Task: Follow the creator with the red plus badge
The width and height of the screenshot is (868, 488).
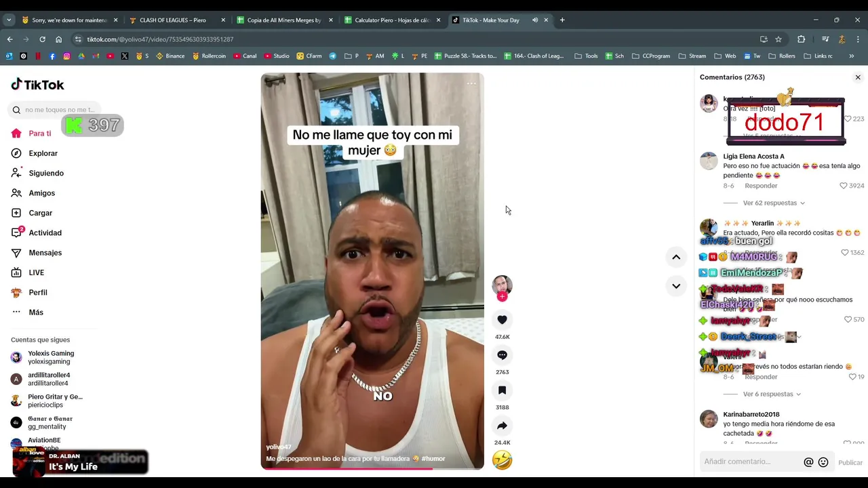Action: pos(502,296)
